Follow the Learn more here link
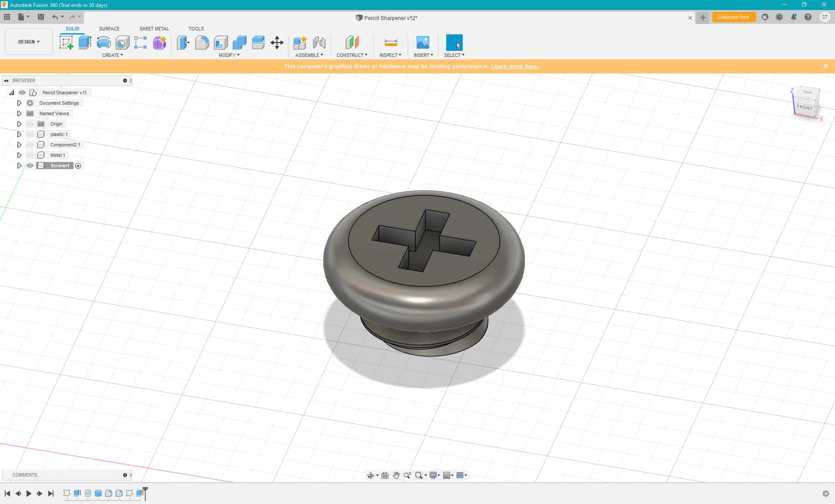 point(515,66)
